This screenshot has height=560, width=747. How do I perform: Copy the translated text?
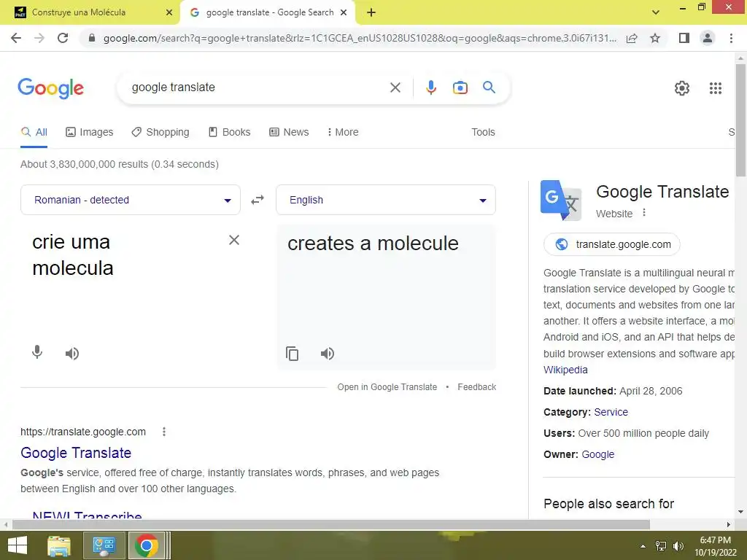click(x=292, y=354)
